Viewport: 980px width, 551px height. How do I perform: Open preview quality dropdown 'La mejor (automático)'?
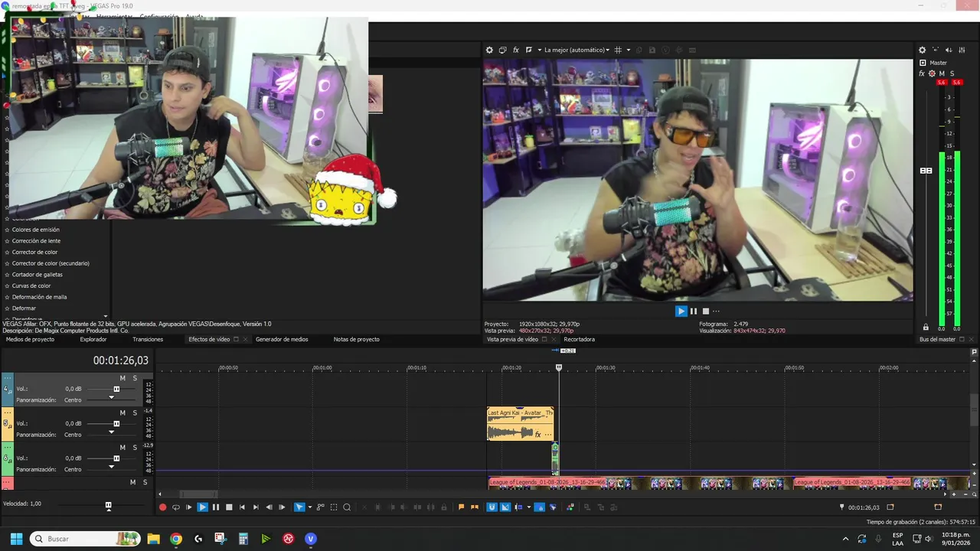click(x=577, y=50)
